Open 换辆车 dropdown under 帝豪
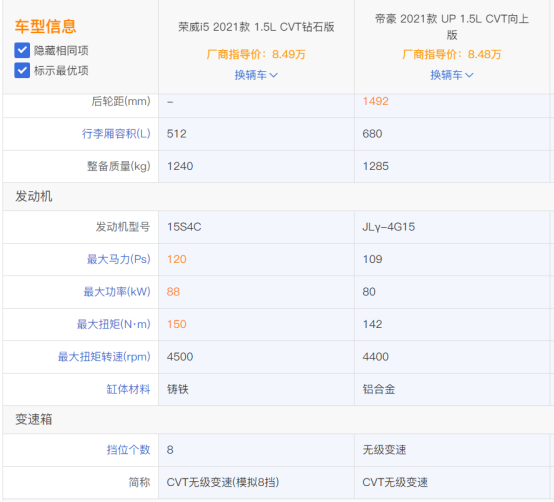The height and width of the screenshot is (502, 554). click(x=452, y=75)
